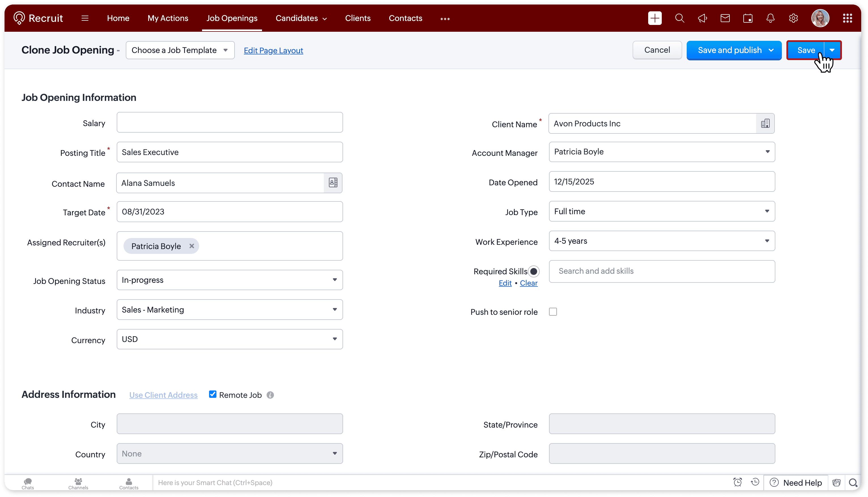
Task: Click the Cancel button
Action: tap(657, 50)
